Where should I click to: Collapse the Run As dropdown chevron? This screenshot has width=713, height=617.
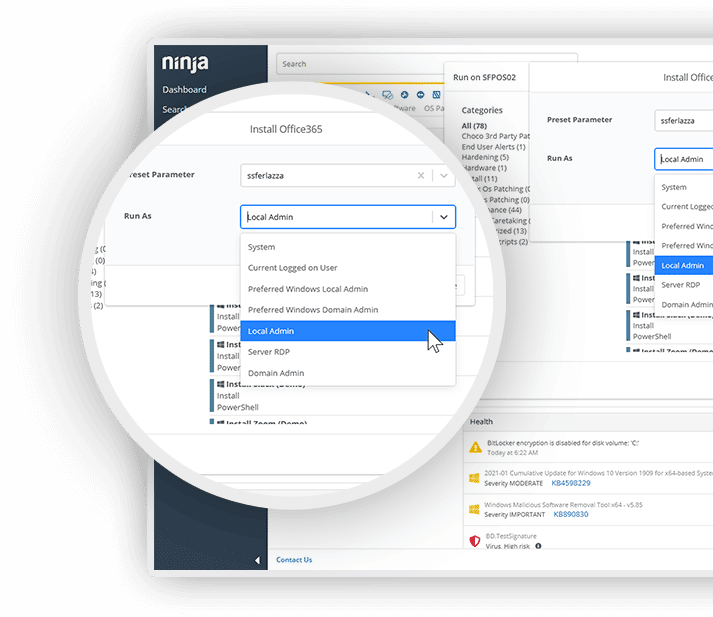click(x=443, y=217)
